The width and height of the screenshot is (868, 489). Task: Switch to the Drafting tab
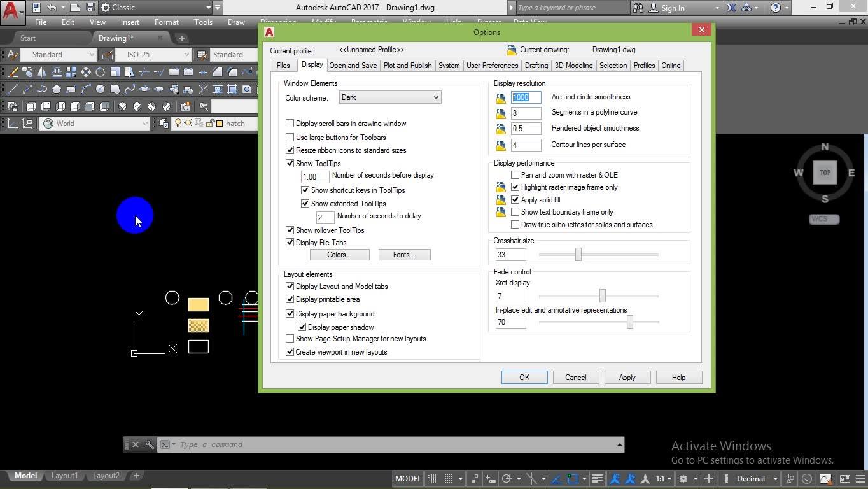coord(536,66)
